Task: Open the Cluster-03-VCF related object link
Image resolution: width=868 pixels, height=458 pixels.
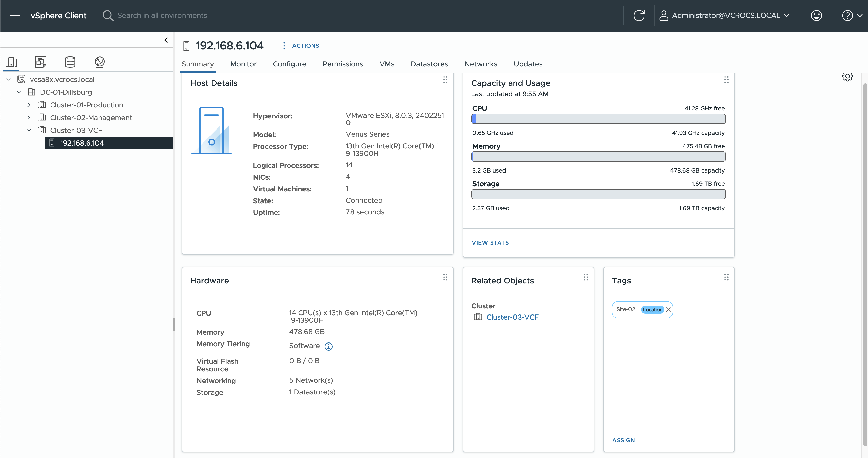Action: pos(512,317)
